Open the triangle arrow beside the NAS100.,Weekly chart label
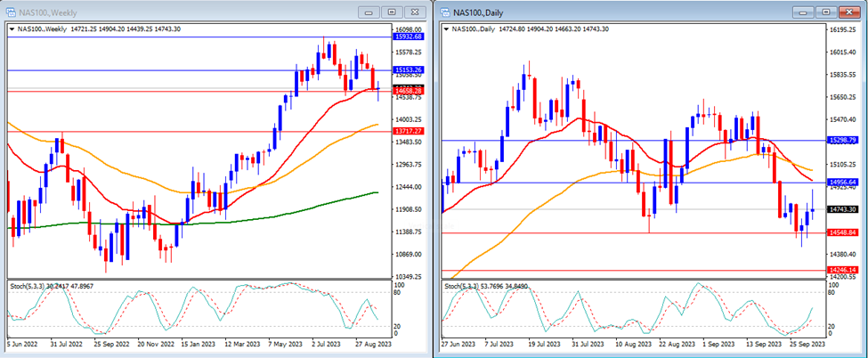This screenshot has height=358, width=868. (x=12, y=28)
